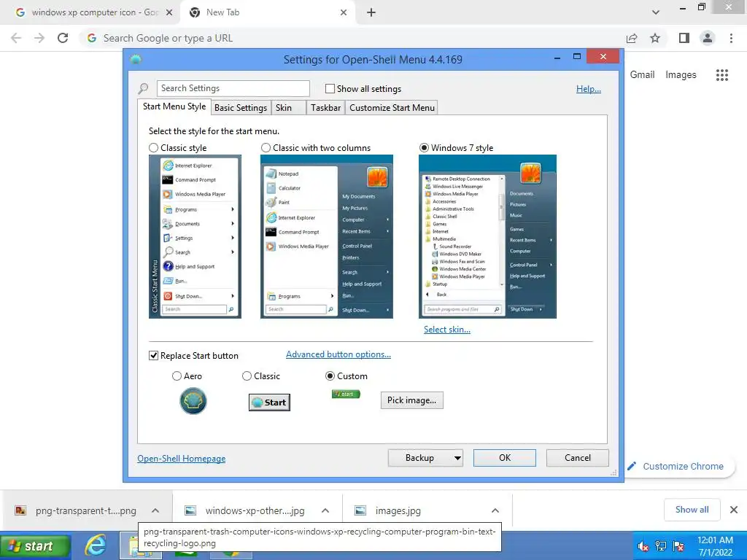Select the Custom start button option
Screen dimensions: 747x560
click(x=330, y=376)
